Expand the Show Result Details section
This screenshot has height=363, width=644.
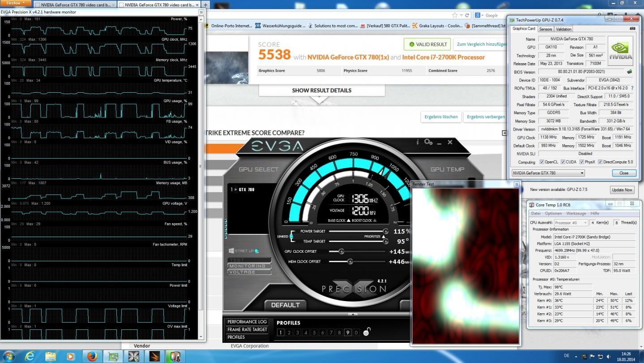coord(321,91)
